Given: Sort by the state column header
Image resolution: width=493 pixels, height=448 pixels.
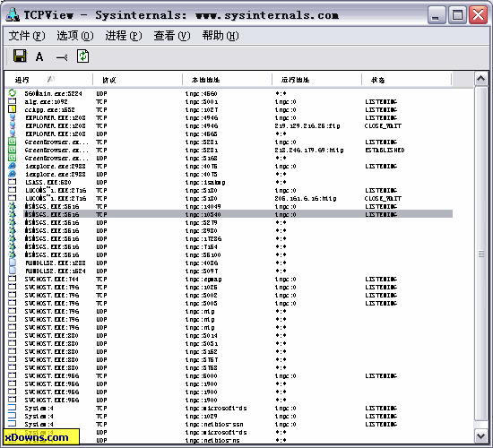Looking at the screenshot, I should click(x=406, y=80).
